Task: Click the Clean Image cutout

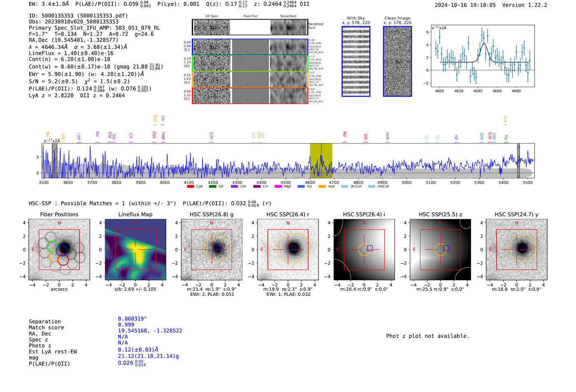Action: click(x=397, y=61)
